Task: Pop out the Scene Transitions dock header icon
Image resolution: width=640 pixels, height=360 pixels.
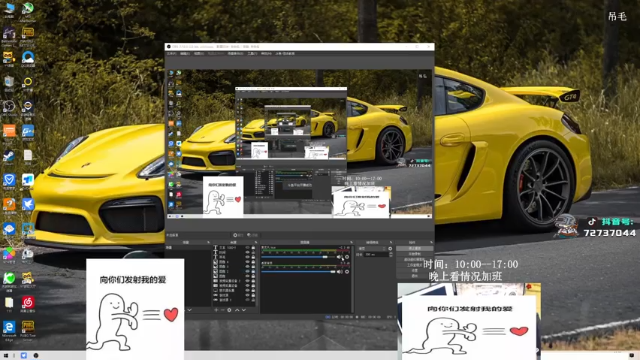Action: point(391,242)
